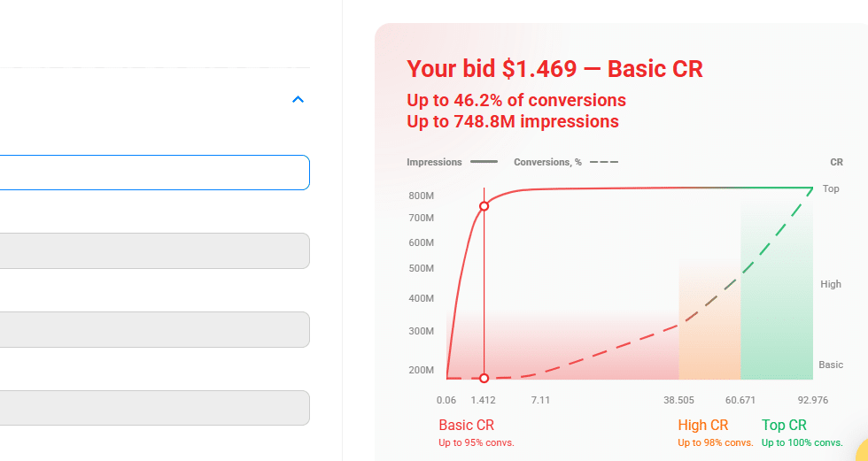The width and height of the screenshot is (868, 461).
Task: Select the High CR label below chart
Action: (x=703, y=426)
